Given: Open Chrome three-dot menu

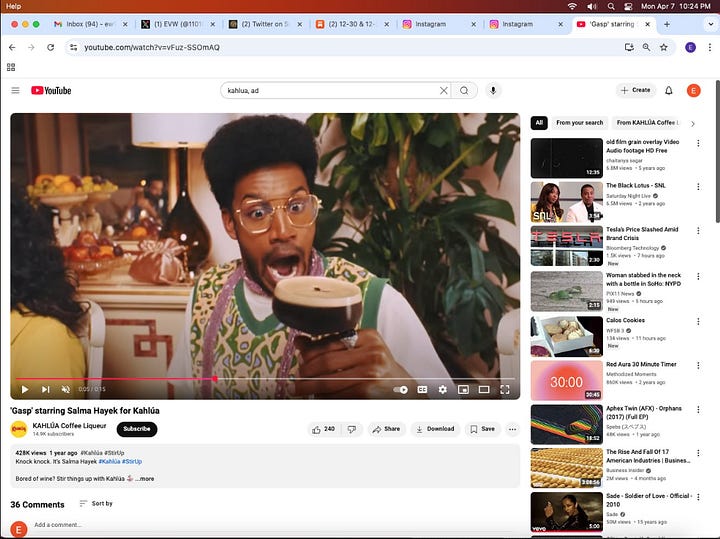Looking at the screenshot, I should pyautogui.click(x=709, y=47).
